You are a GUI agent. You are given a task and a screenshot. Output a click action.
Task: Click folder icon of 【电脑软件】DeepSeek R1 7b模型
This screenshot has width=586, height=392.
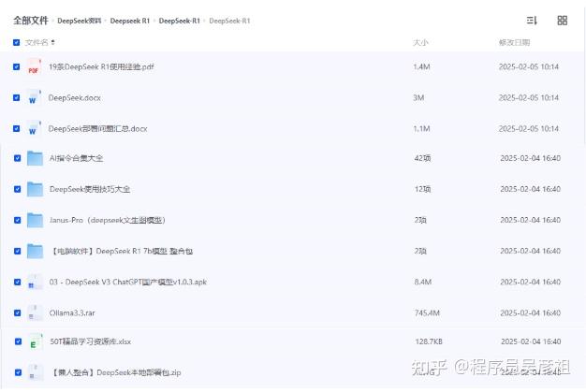[x=35, y=252]
